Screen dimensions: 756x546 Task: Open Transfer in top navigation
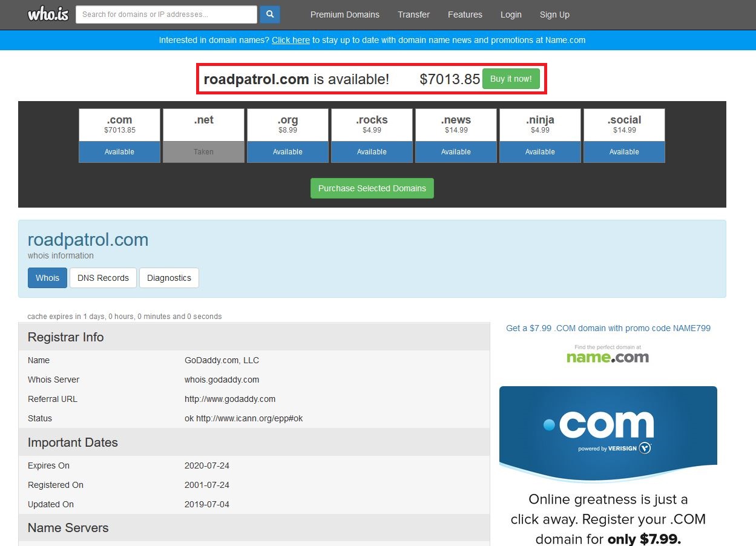(x=414, y=15)
